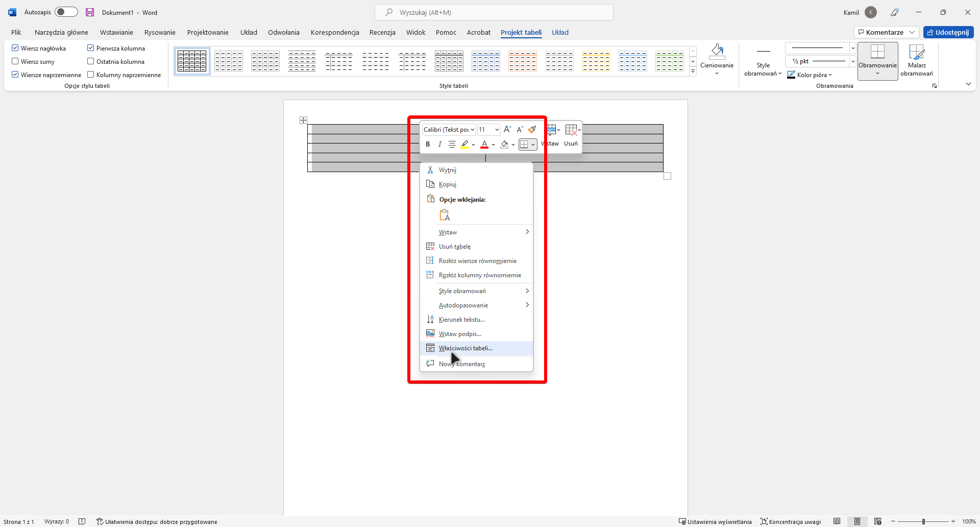Uncheck Pierwsza kolumna checkbox
The height and width of the screenshot is (527, 980).
click(x=91, y=48)
